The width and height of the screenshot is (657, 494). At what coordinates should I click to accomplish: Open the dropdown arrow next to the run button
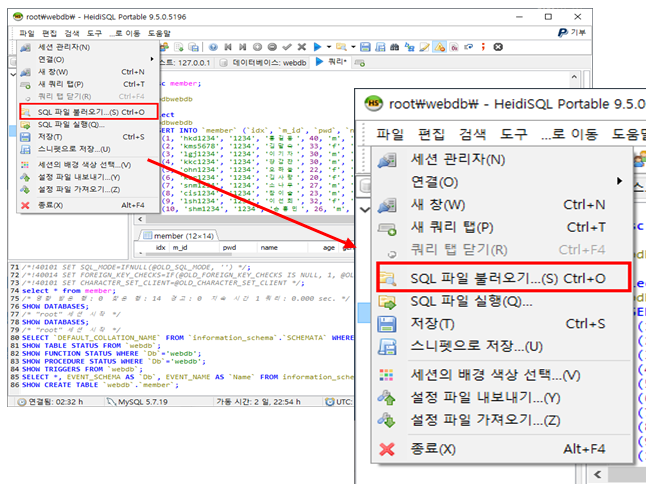(x=329, y=47)
